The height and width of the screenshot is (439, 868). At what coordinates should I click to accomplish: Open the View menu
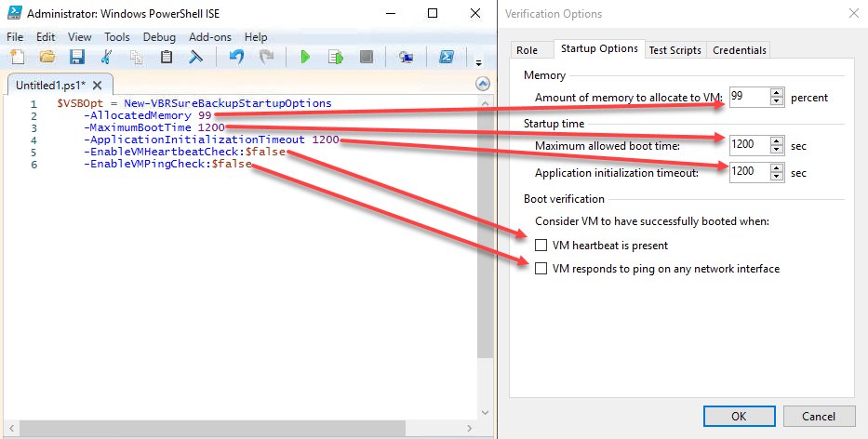(x=80, y=37)
